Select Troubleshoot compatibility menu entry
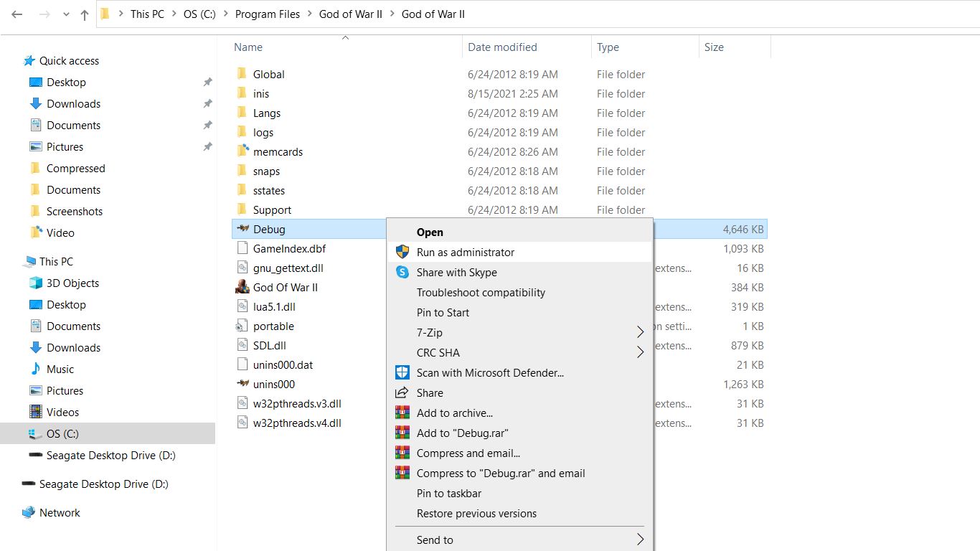 point(481,293)
